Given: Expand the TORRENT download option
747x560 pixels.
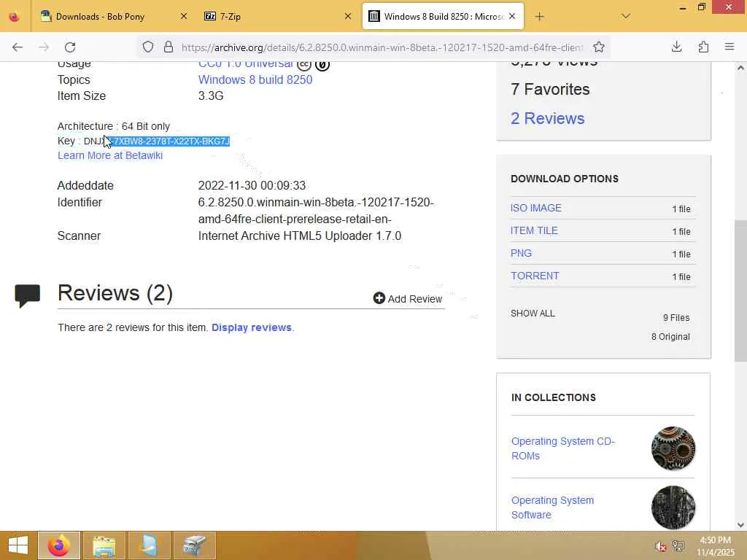Looking at the screenshot, I should click(535, 276).
